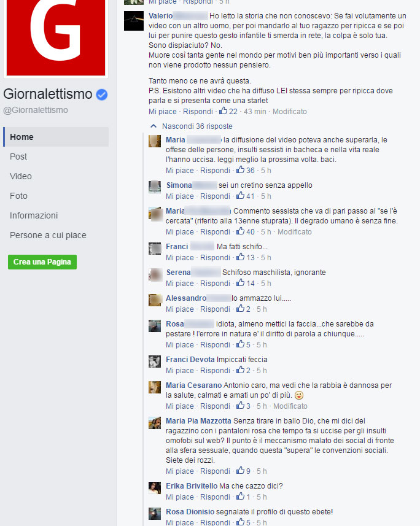Click the green Crea una Pagina button
This screenshot has height=526, width=420.
click(x=42, y=262)
